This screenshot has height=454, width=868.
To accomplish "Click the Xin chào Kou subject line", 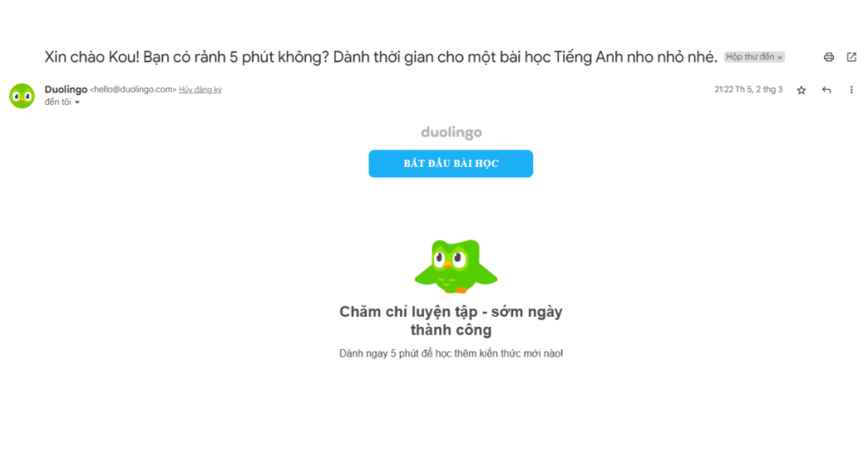I will pos(381,57).
